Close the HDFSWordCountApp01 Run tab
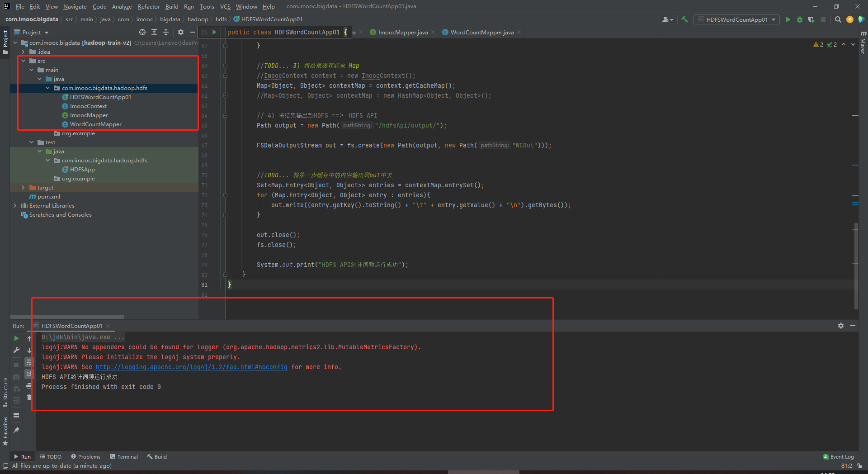Viewport: 868px width, 474px height. [108, 326]
